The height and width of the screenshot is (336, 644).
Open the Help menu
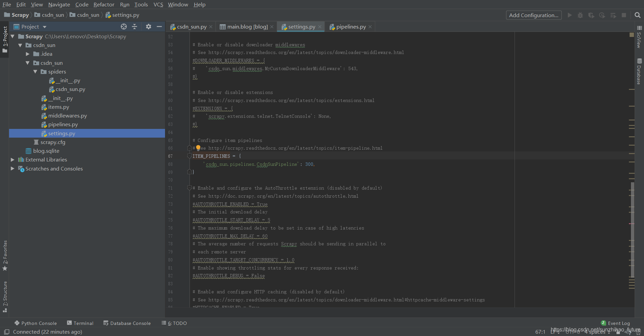[x=200, y=4]
